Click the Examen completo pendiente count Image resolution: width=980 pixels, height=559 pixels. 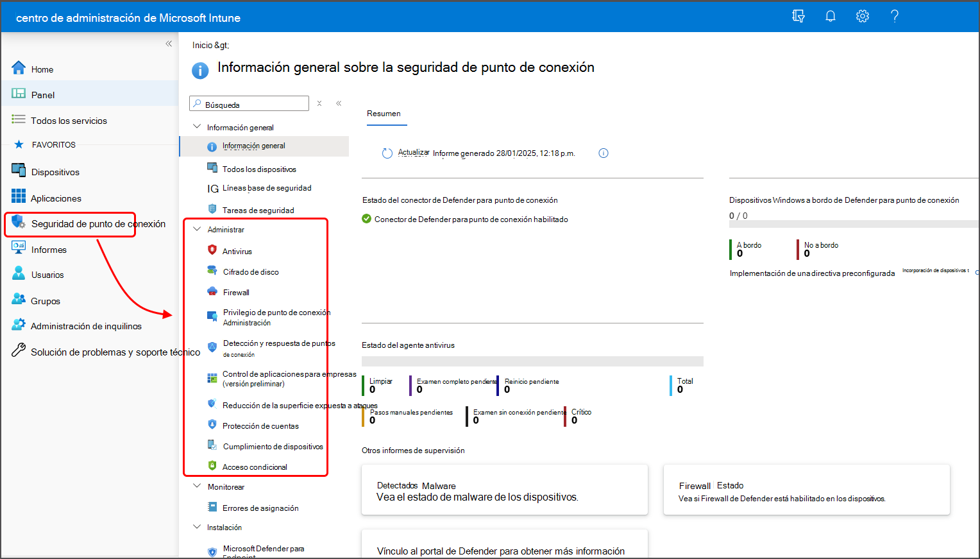(x=419, y=390)
